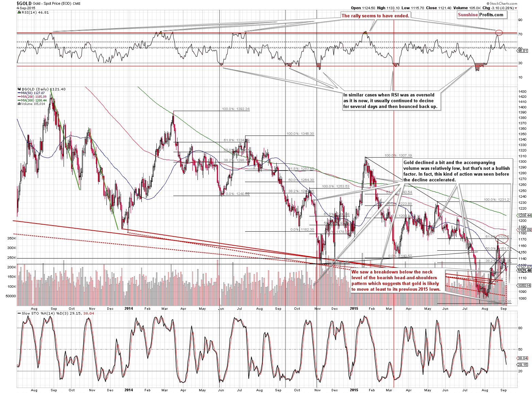
Task: Click the 'Volume 105,014' legend entry
Action: pos(31,104)
